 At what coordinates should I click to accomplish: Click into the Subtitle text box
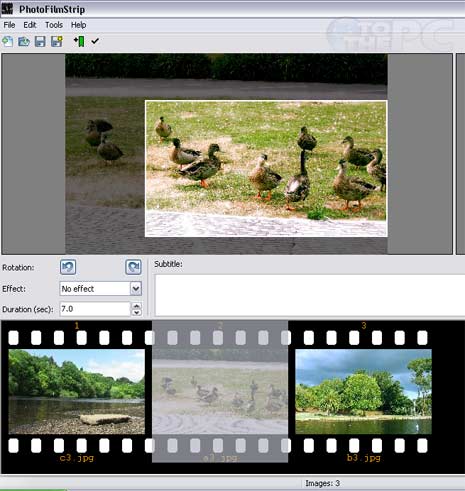click(x=310, y=295)
